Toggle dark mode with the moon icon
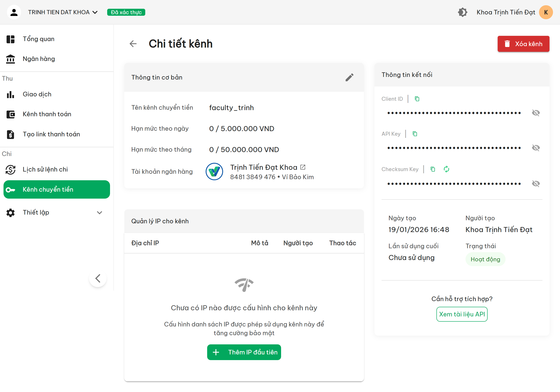Image resolution: width=560 pixels, height=392 pixels. click(x=463, y=12)
